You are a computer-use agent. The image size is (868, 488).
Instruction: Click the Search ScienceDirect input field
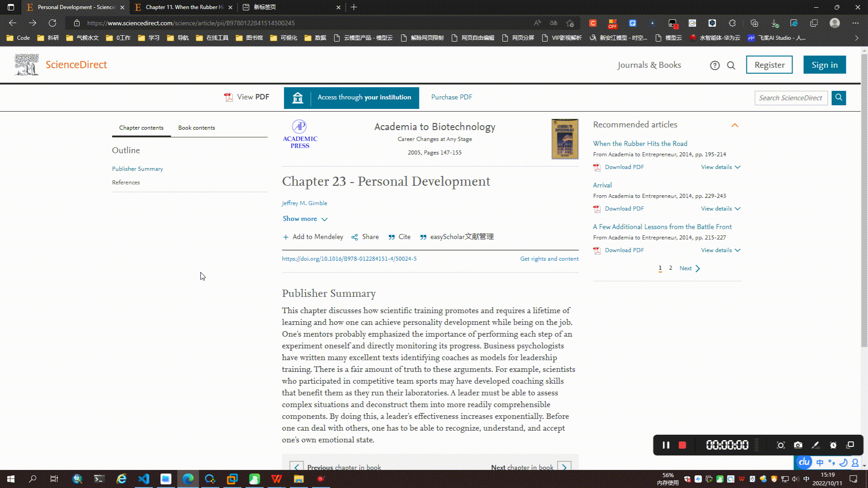(x=790, y=98)
